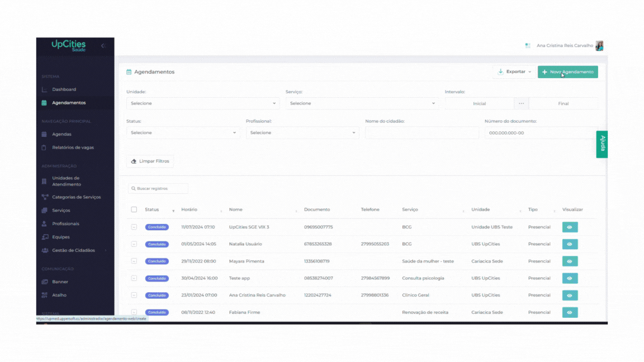The width and height of the screenshot is (644, 362).
Task: Focus the Buscar registros search field
Action: 158,188
